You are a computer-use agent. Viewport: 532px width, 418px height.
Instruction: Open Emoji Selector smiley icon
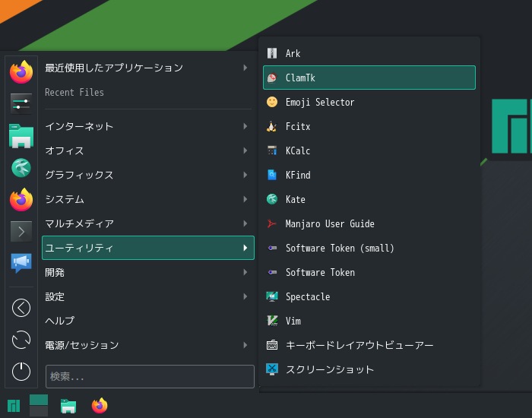(x=272, y=102)
